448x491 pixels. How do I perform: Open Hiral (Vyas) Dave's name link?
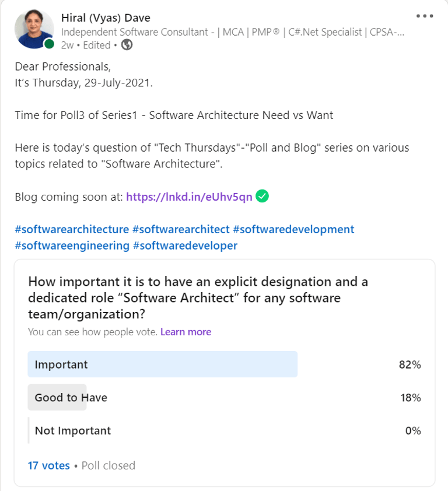tap(106, 18)
